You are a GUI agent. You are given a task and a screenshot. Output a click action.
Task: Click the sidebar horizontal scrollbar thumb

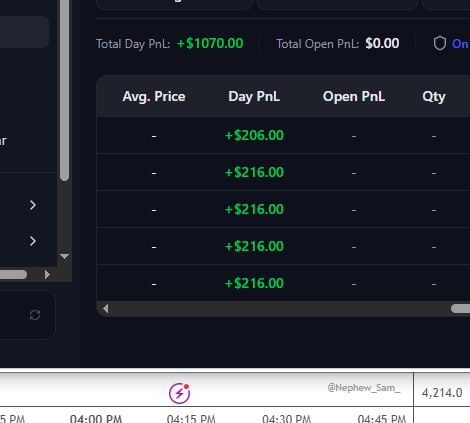click(x=13, y=274)
